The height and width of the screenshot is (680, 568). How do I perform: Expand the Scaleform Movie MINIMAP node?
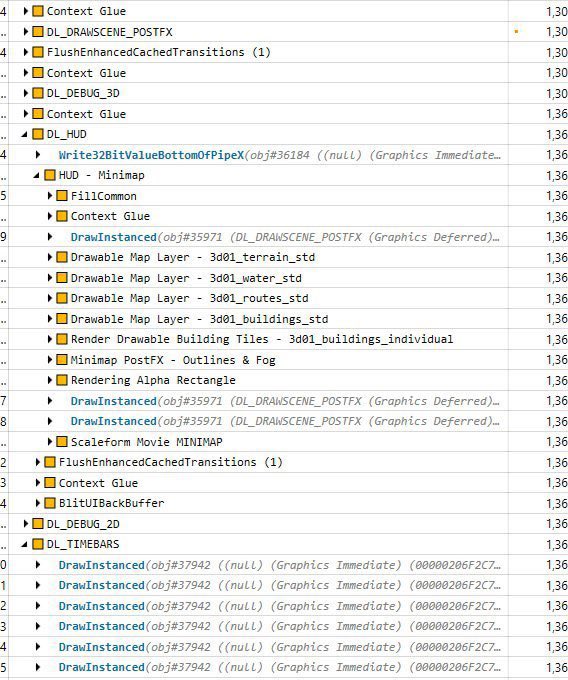[x=50, y=442]
